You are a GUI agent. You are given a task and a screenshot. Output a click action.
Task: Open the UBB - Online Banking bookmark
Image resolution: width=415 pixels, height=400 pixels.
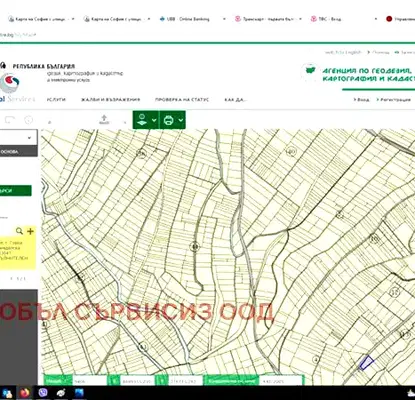click(185, 19)
